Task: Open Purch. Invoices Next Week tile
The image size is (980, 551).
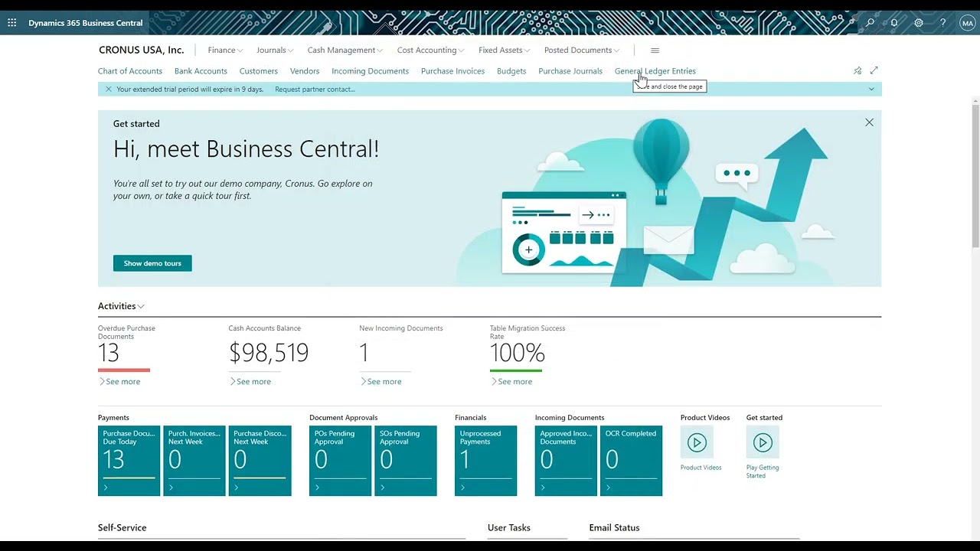Action: point(194,461)
